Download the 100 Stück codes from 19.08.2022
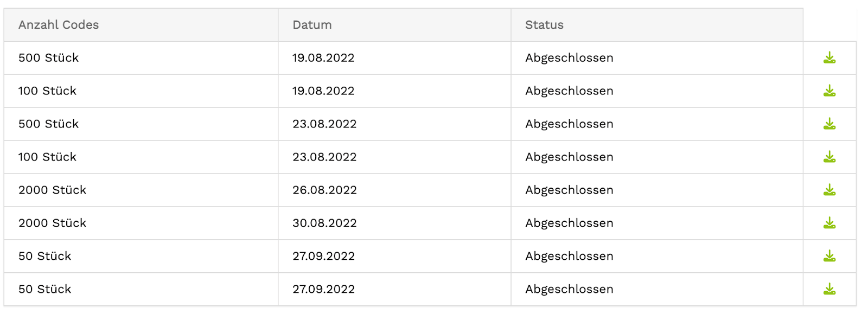This screenshot has height=314, width=868. [829, 91]
